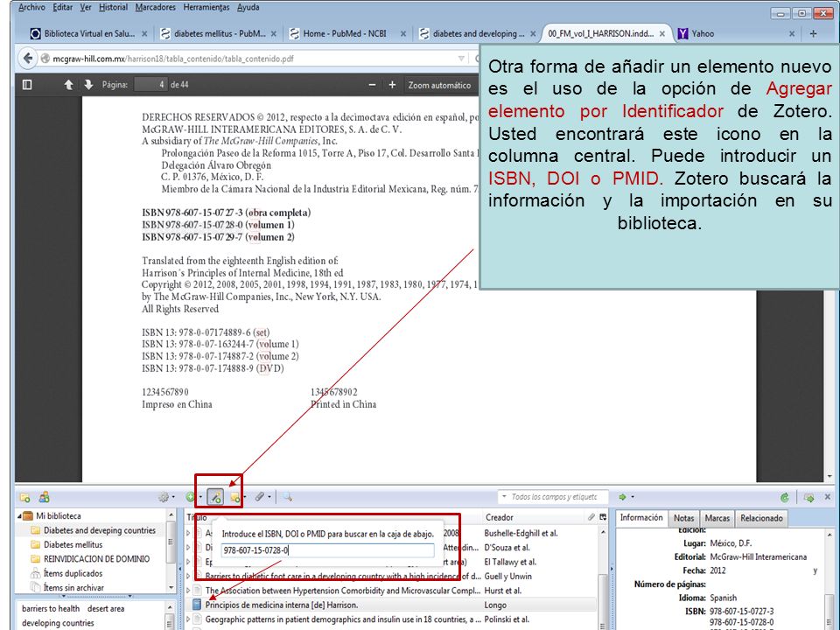Zoom in the PDF with plus button
The width and height of the screenshot is (840, 630).
point(392,85)
